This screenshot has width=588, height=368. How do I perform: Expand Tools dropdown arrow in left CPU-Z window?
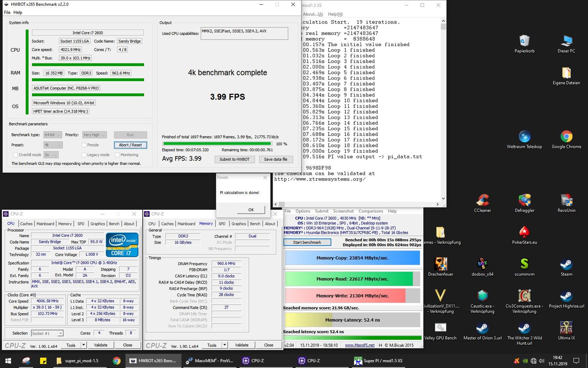(x=83, y=345)
